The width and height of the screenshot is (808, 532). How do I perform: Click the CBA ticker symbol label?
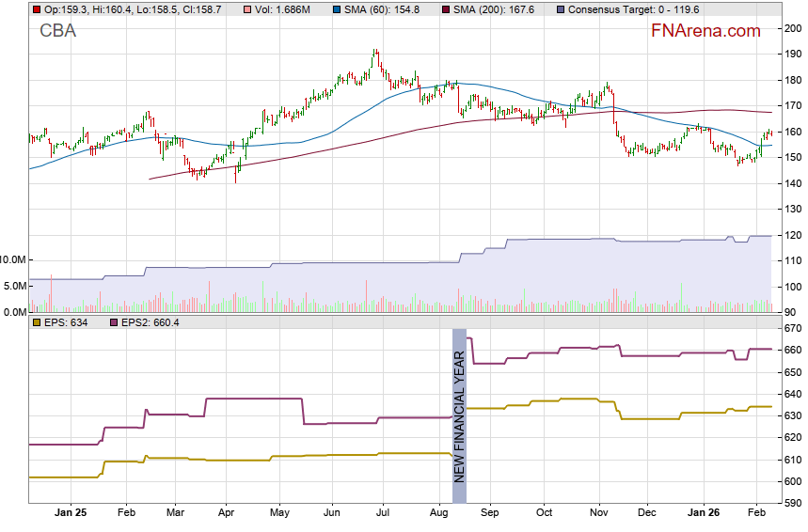tap(58, 31)
